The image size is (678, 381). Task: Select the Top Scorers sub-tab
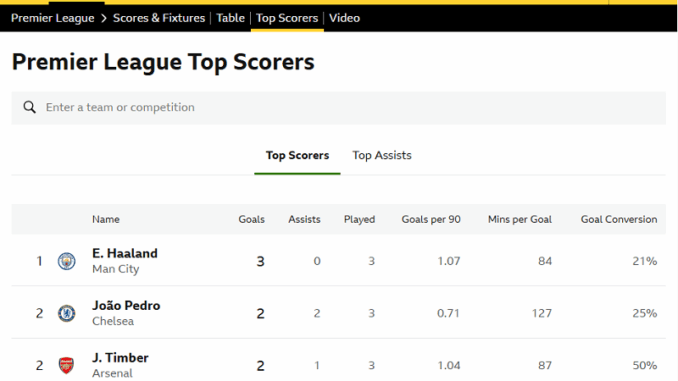(297, 155)
